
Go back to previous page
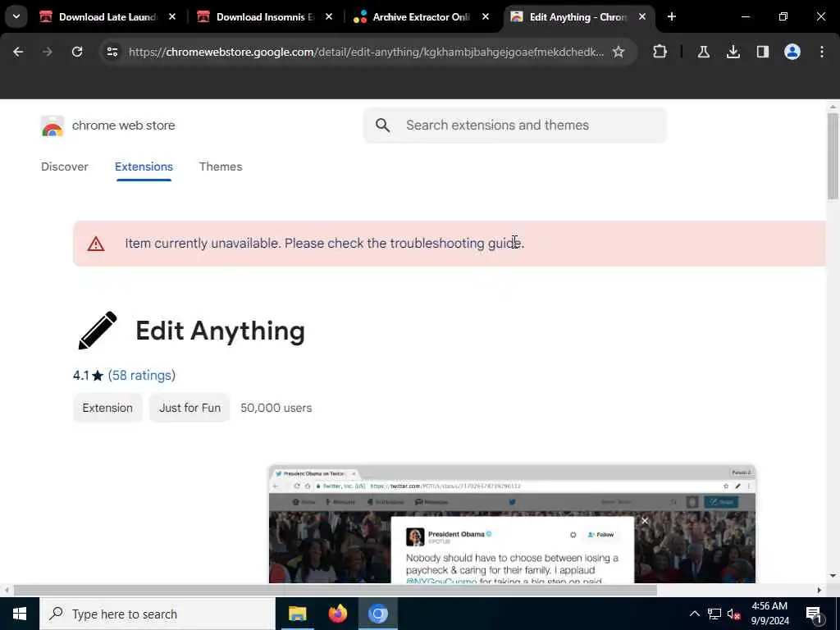pyautogui.click(x=18, y=52)
